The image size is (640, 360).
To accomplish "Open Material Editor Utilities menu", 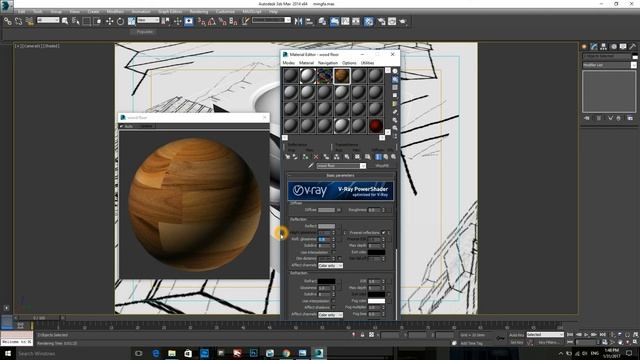I will point(367,63).
